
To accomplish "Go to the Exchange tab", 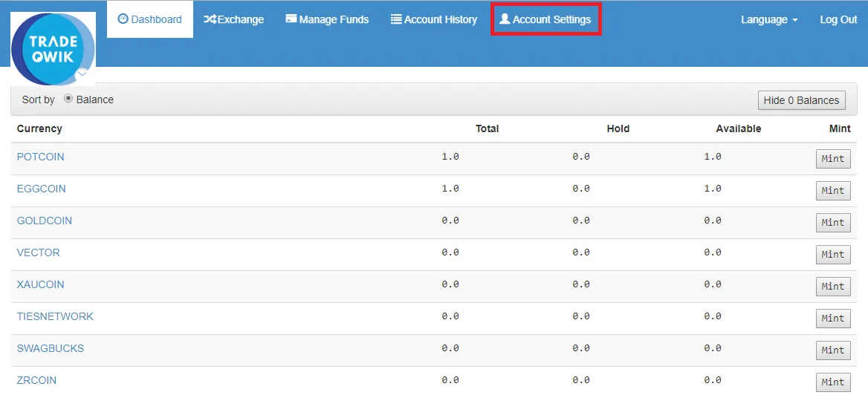I will point(234,19).
